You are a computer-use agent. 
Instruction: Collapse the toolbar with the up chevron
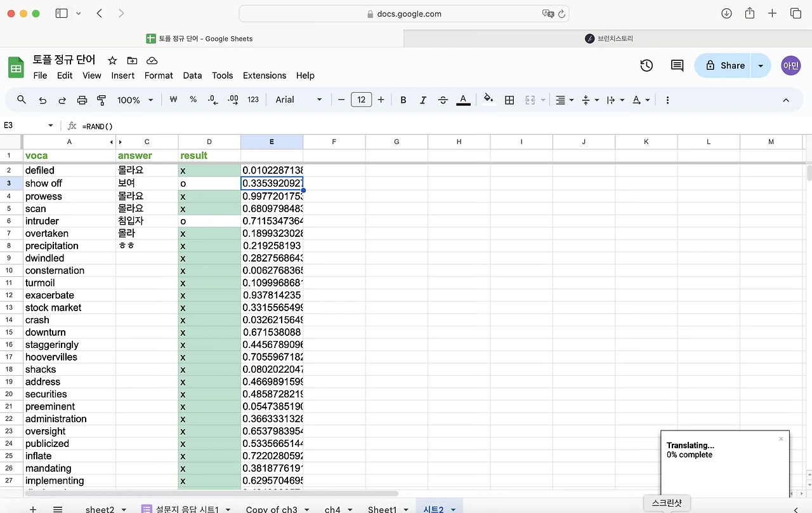(786, 100)
